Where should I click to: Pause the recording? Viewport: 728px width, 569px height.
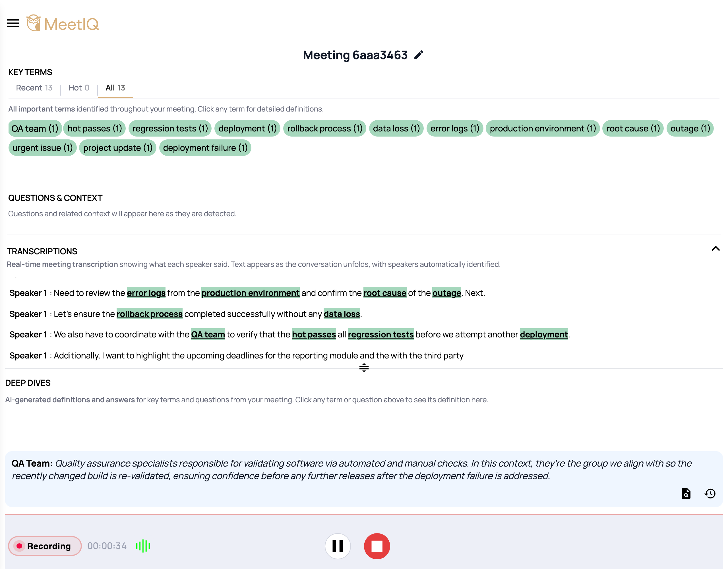pyautogui.click(x=338, y=546)
